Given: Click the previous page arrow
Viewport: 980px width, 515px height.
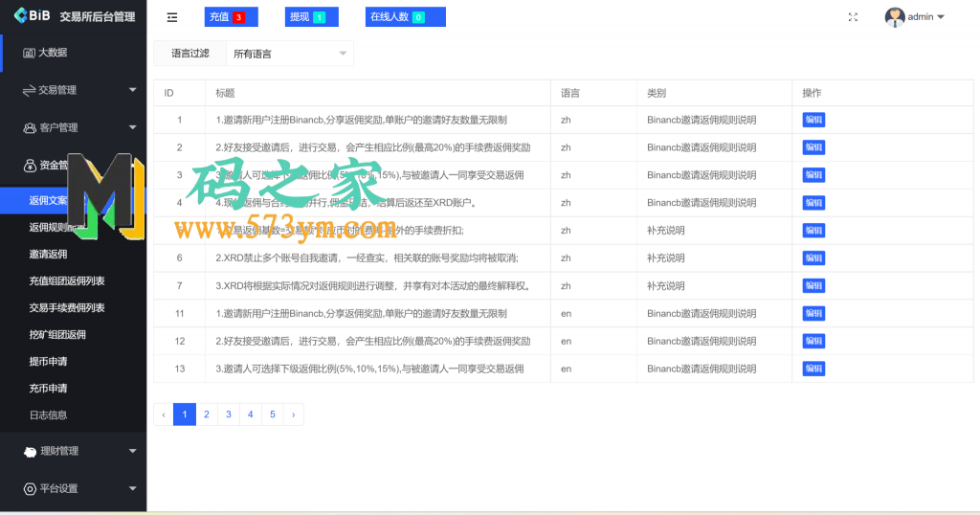Looking at the screenshot, I should click(163, 414).
